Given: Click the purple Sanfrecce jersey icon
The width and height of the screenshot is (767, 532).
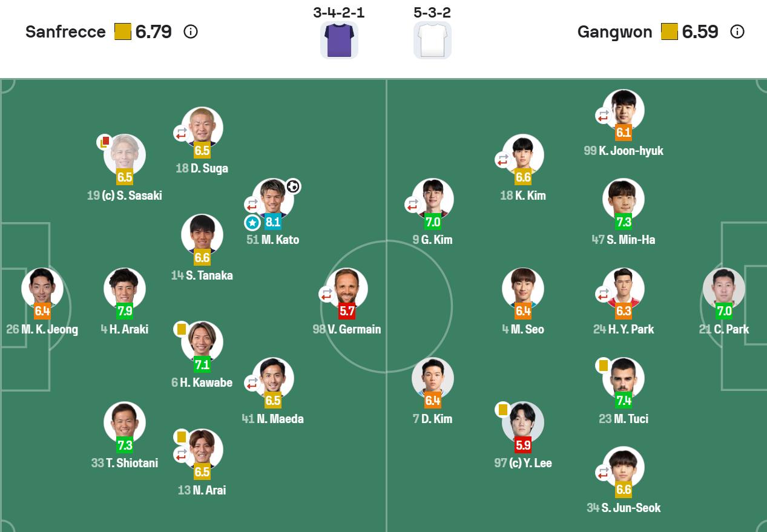Looking at the screenshot, I should click(x=339, y=41).
